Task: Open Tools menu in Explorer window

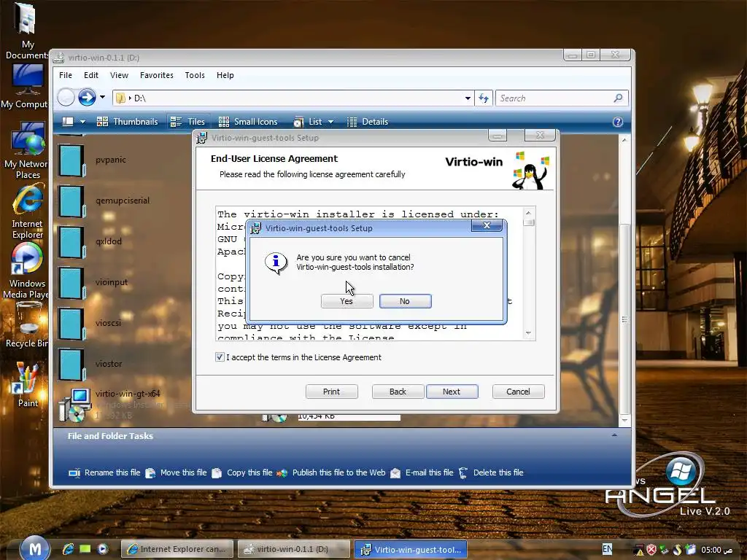Action: coord(195,75)
